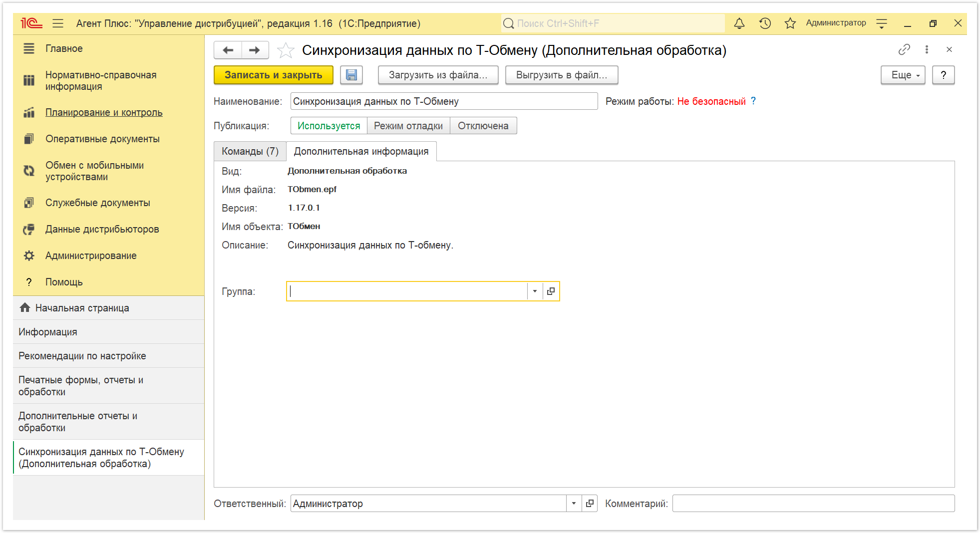Open Служебные документы section
Image resolution: width=980 pixels, height=533 pixels.
coord(98,203)
